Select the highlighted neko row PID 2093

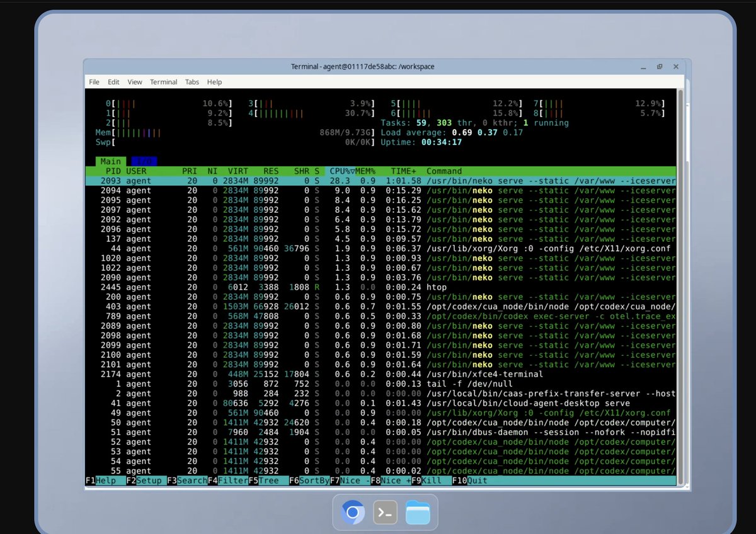tap(381, 181)
